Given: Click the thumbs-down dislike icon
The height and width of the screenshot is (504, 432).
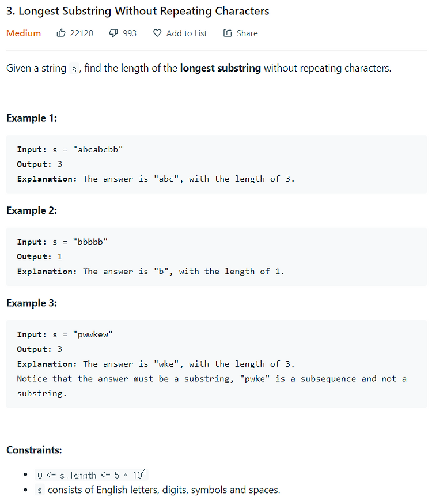Looking at the screenshot, I should (x=113, y=33).
